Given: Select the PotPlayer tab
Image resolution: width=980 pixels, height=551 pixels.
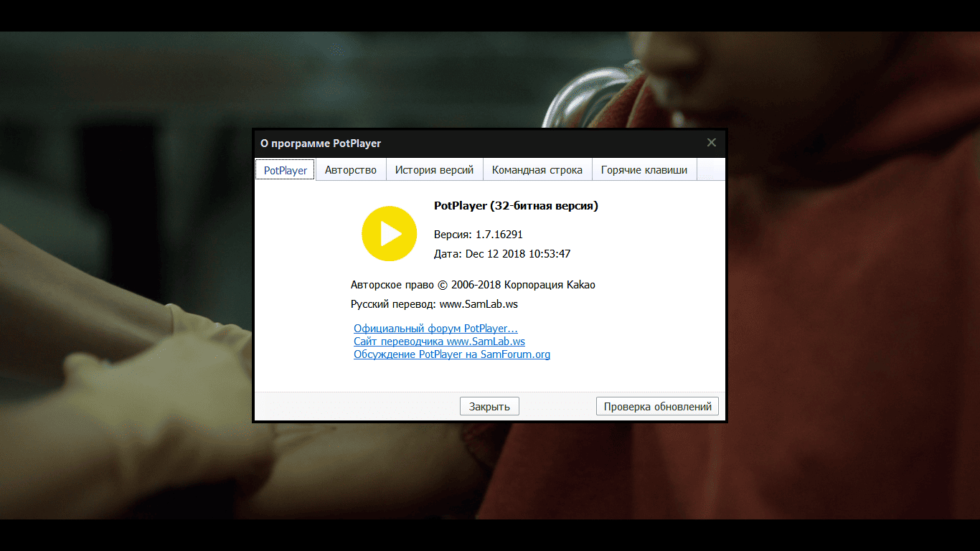Looking at the screenshot, I should (x=286, y=170).
